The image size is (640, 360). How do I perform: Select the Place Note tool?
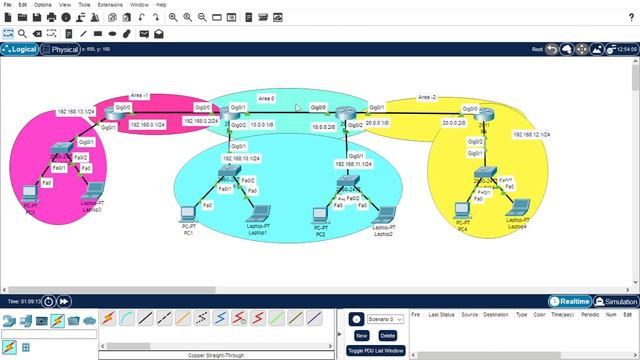pyautogui.click(x=69, y=33)
